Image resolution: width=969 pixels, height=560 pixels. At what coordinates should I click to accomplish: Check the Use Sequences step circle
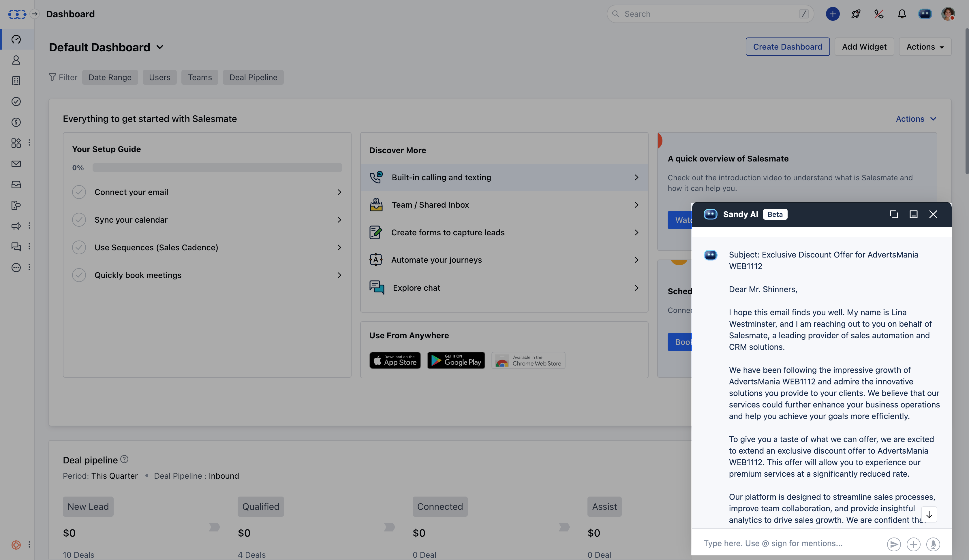coord(79,247)
